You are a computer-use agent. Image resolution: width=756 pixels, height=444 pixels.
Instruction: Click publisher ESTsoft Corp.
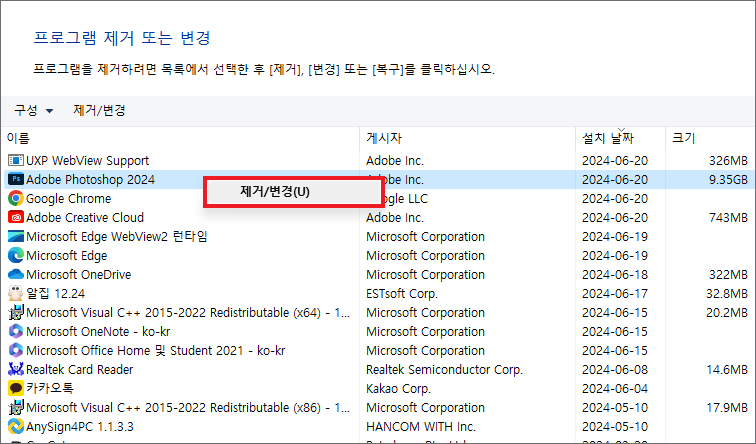(x=402, y=294)
